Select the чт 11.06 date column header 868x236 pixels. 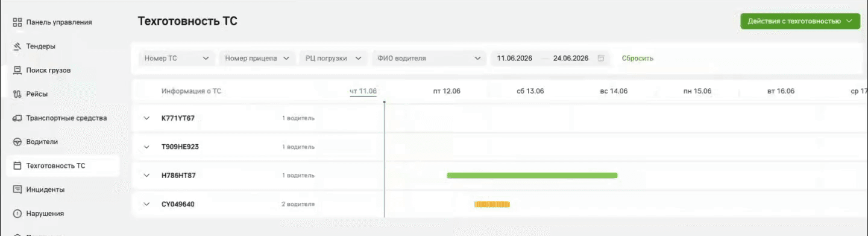[363, 91]
